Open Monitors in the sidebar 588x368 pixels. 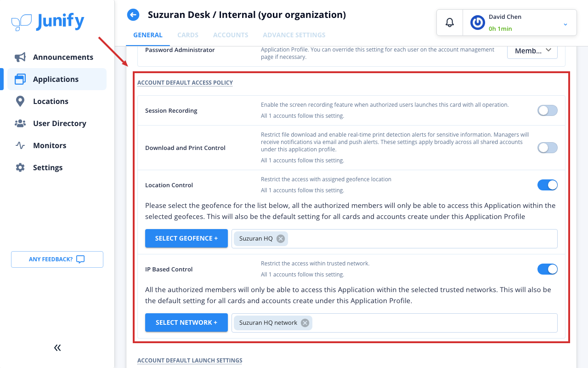click(57, 145)
